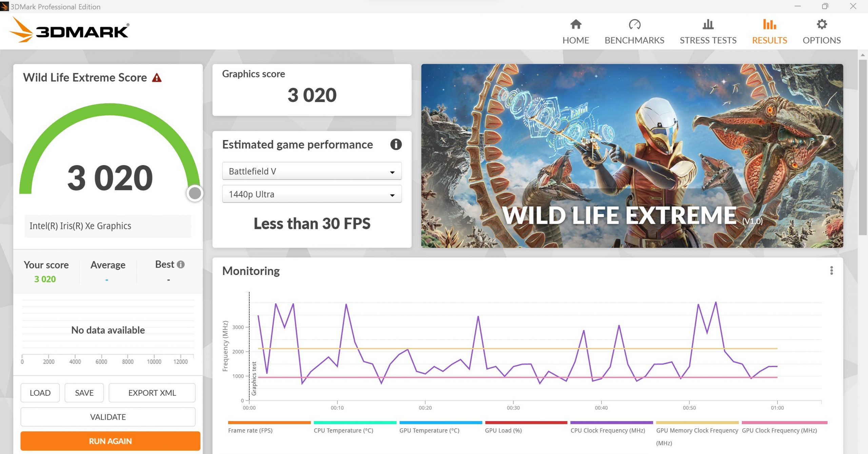Click the 3DMark title bar app icon
868x454 pixels.
click(4, 6)
